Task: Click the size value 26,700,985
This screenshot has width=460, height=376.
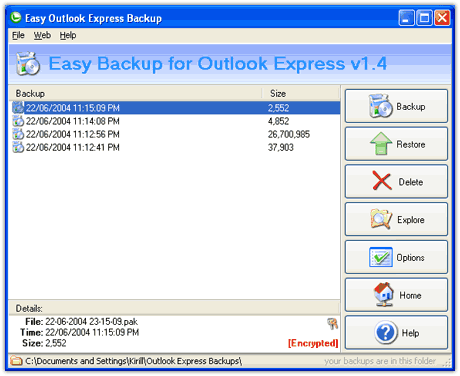Action: (289, 134)
